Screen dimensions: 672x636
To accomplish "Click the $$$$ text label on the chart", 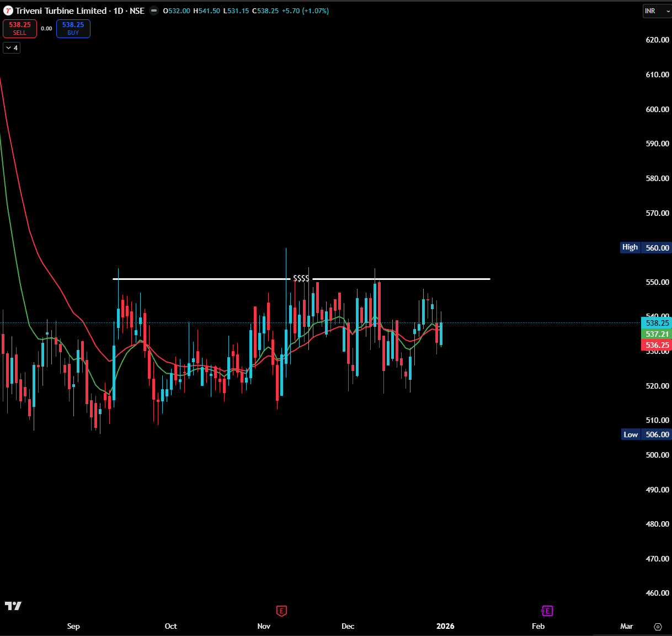I will (x=301, y=279).
